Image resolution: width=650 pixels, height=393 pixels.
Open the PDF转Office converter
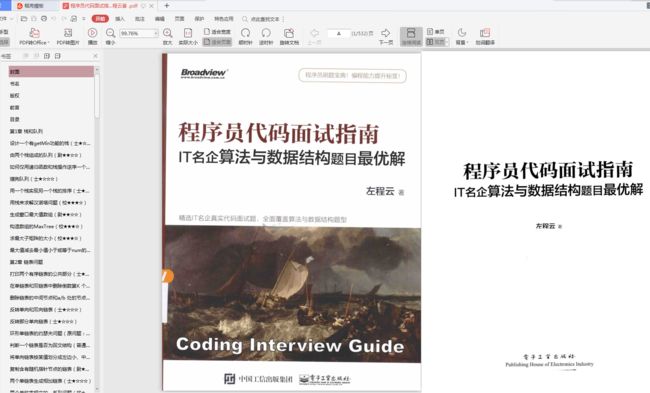(x=34, y=36)
